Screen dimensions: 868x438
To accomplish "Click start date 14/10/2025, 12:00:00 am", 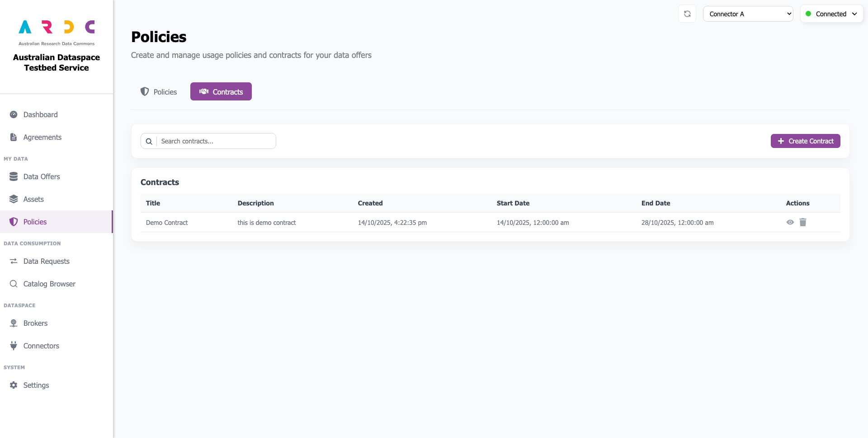I will [533, 223].
